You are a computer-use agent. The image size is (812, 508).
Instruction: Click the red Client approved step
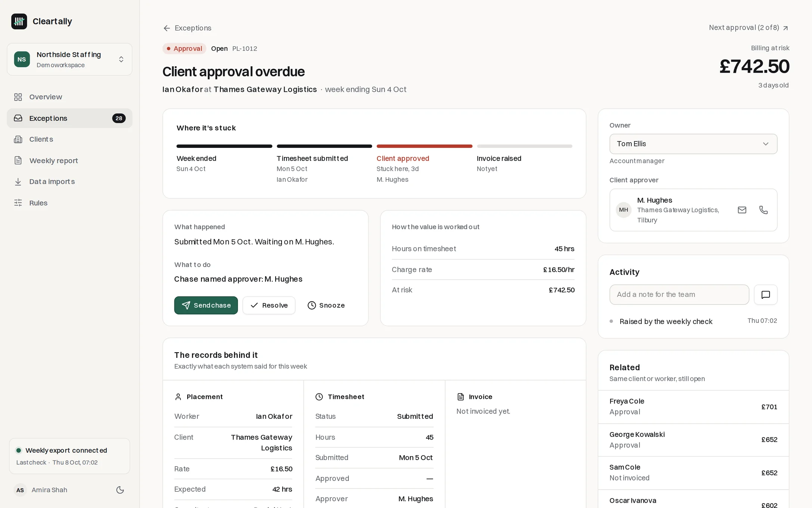(424, 164)
